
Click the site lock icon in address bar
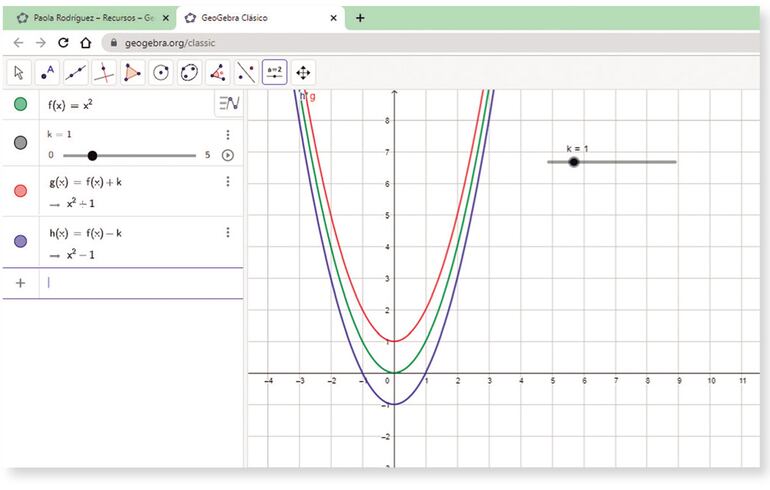pos(114,43)
